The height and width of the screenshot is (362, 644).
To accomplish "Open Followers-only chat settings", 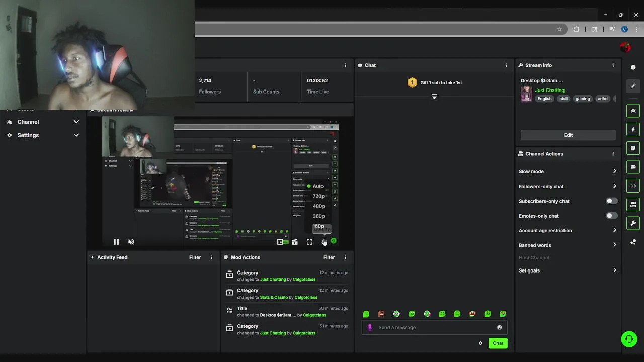I will 568,186.
